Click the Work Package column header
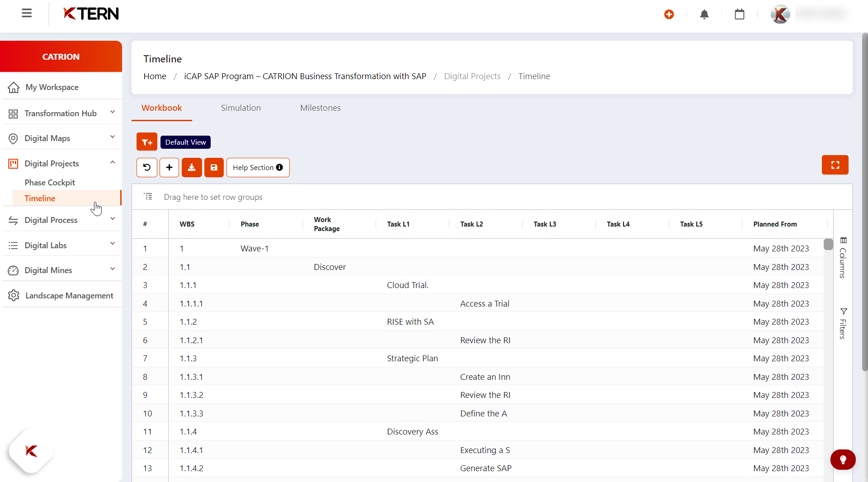 tap(327, 224)
